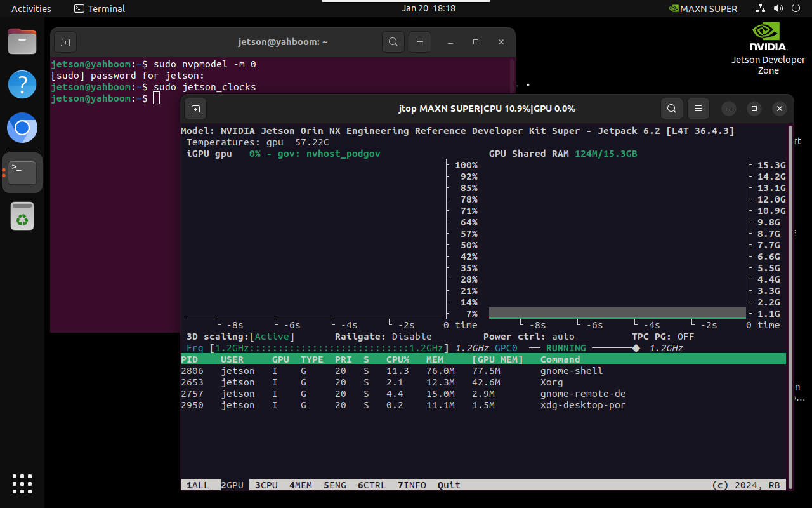Click the USER column header
812x508 pixels.
[232, 359]
